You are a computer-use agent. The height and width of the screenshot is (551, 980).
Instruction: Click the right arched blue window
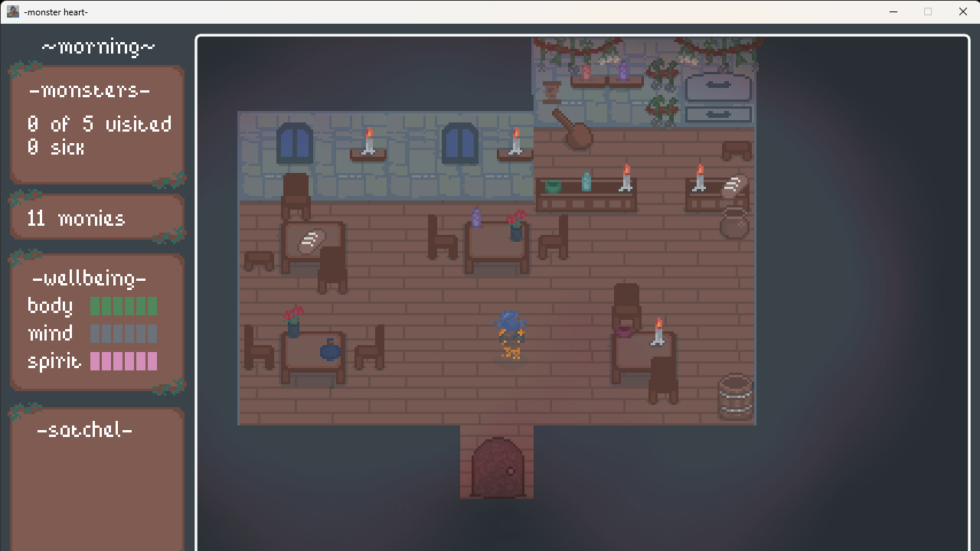click(x=460, y=143)
